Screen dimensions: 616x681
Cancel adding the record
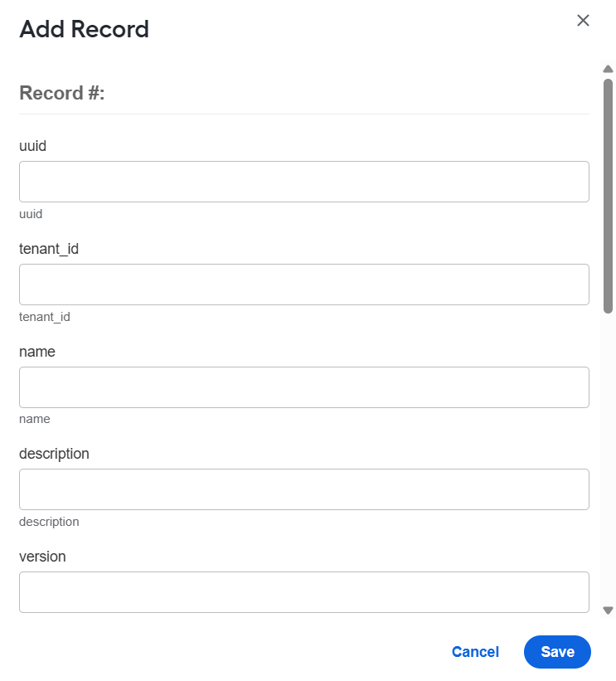point(475,652)
